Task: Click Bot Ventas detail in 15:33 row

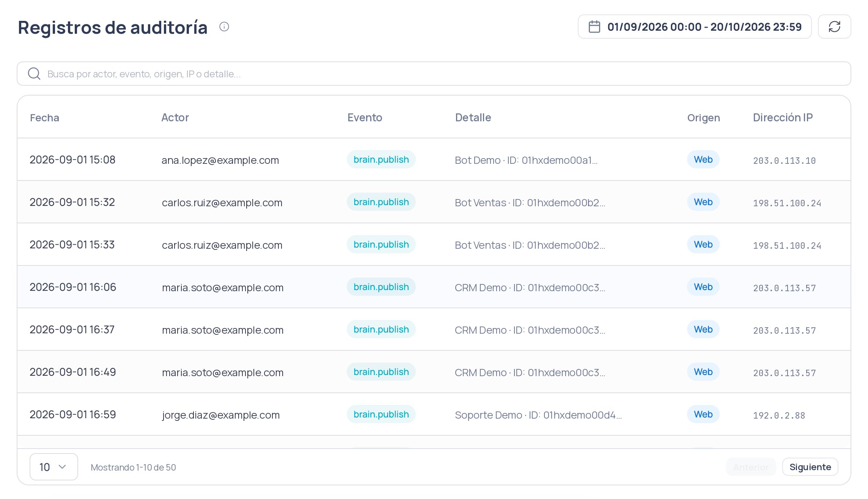Action: click(x=530, y=245)
